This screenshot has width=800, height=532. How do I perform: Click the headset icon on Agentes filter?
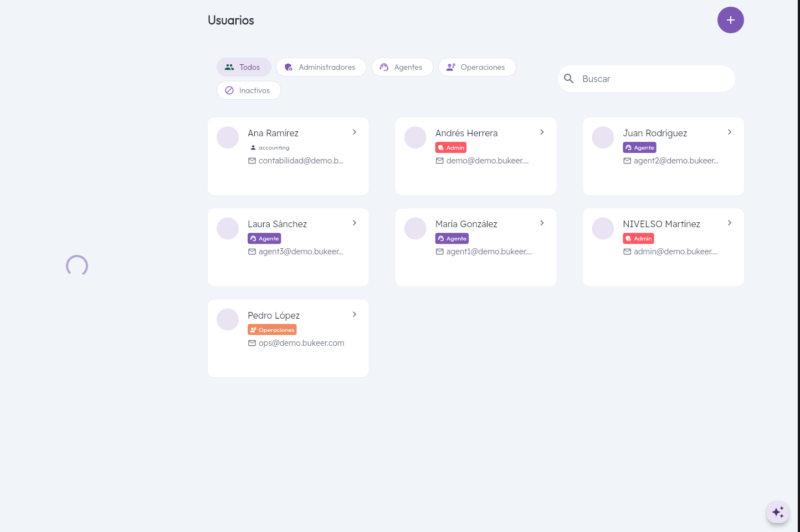pos(384,67)
